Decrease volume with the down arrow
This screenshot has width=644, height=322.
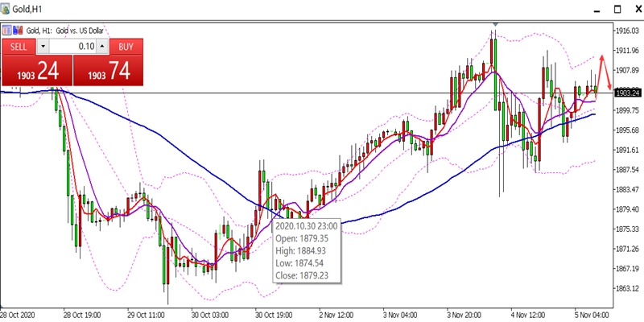(x=43, y=47)
